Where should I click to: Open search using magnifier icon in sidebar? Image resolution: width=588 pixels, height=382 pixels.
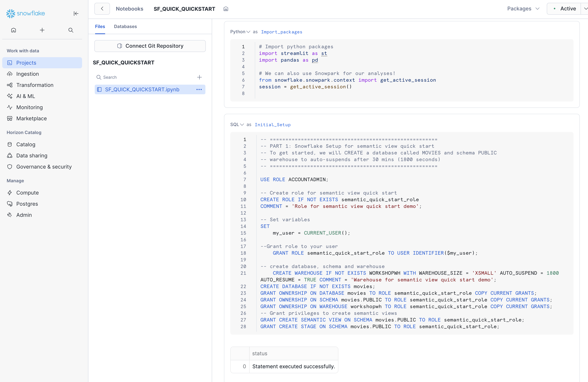pyautogui.click(x=71, y=30)
